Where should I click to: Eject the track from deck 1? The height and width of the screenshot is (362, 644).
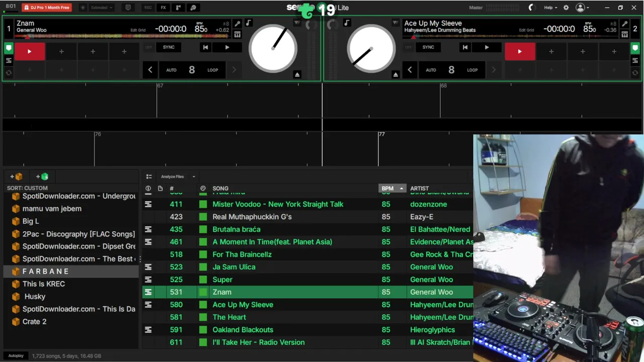coord(297,74)
